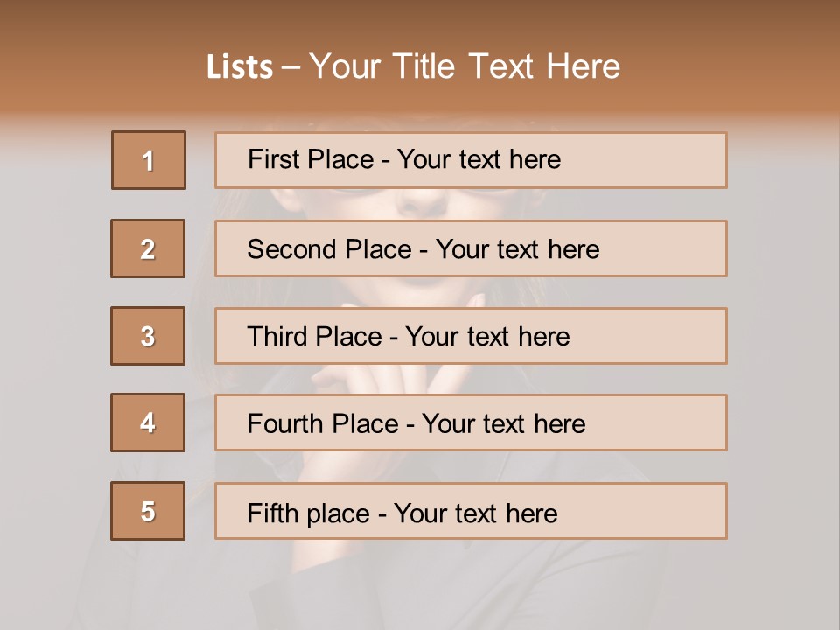Viewport: 840px width, 630px height.
Task: Click the 'Fifth place' words
Action: coord(308,513)
